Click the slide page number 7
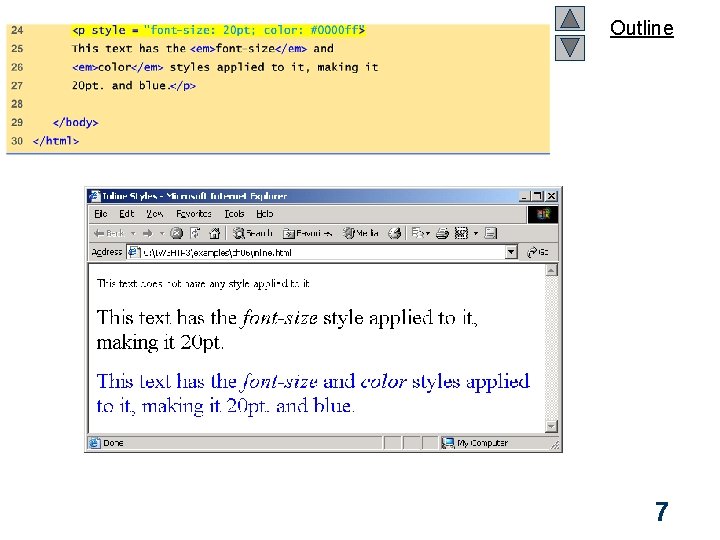Viewport: 720px width, 540px height. (x=661, y=512)
